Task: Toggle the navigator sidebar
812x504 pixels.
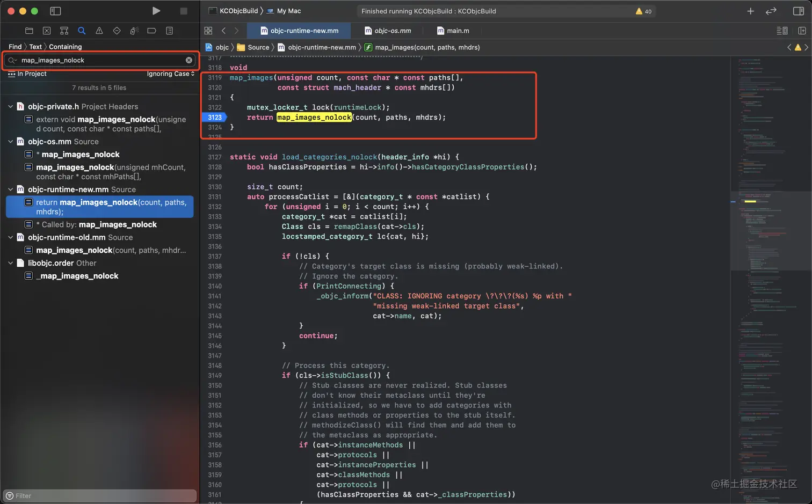Action: tap(55, 11)
